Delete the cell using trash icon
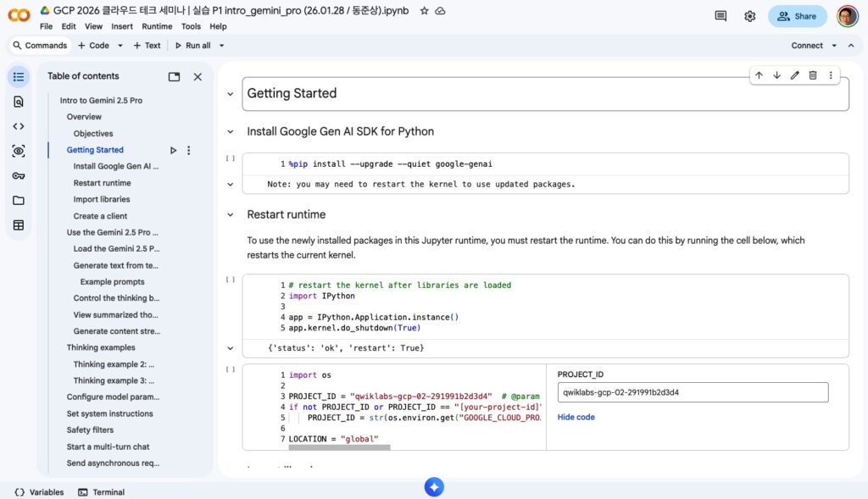868x499 pixels. click(x=813, y=75)
